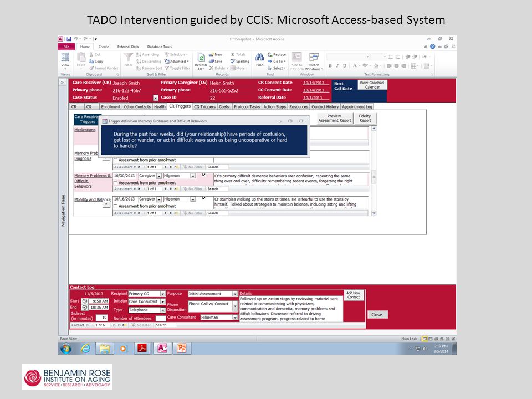Open Recipient dropdown in Contact Log
This screenshot has width=532, height=399.
click(x=163, y=294)
